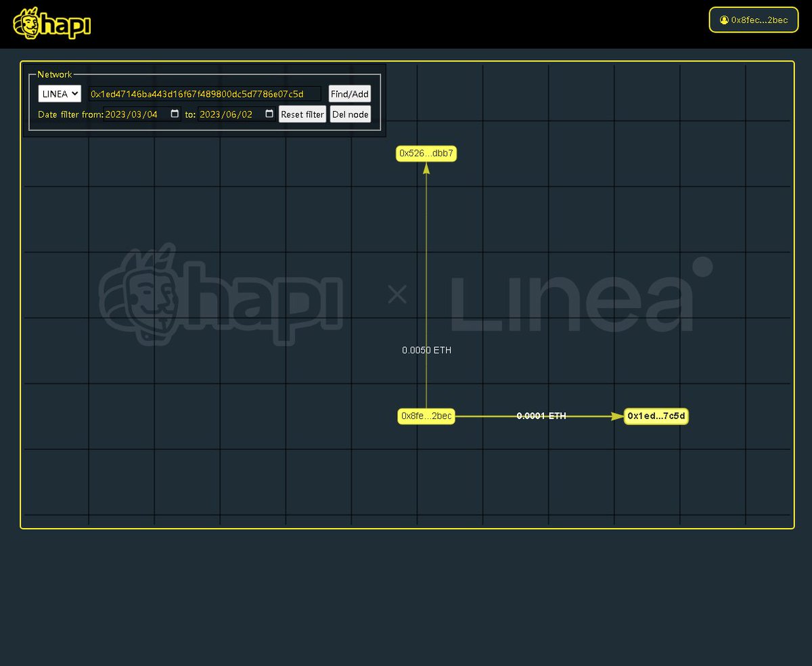Click the 0.0050 ETH edge label
Screen dimensions: 812x666
426,351
